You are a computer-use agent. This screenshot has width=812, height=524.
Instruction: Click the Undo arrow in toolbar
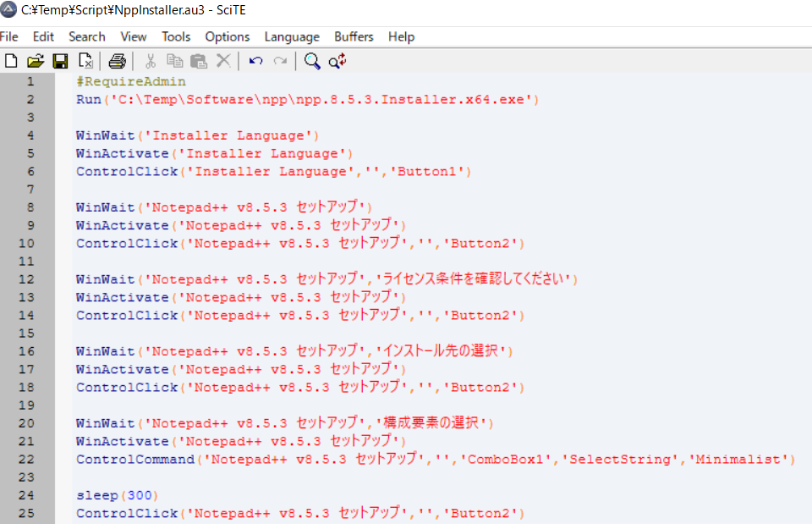(255, 61)
